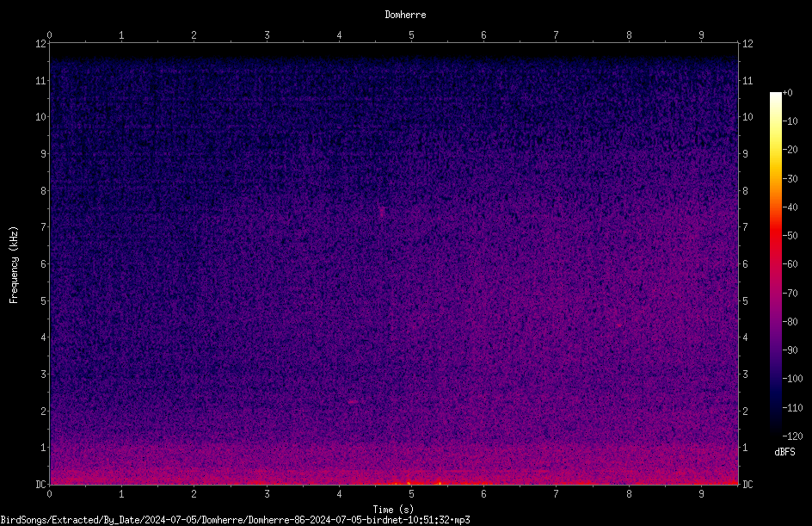Click the -120 value on color scale

pos(792,436)
